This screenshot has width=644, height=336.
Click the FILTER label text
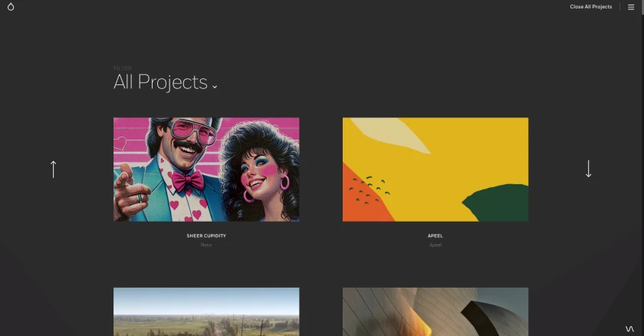pyautogui.click(x=123, y=68)
